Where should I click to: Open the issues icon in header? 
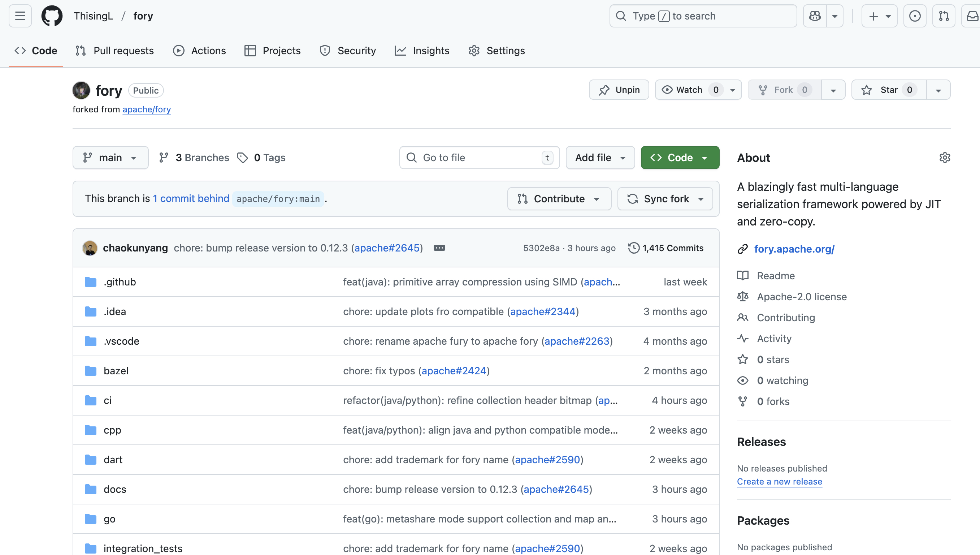click(x=915, y=16)
